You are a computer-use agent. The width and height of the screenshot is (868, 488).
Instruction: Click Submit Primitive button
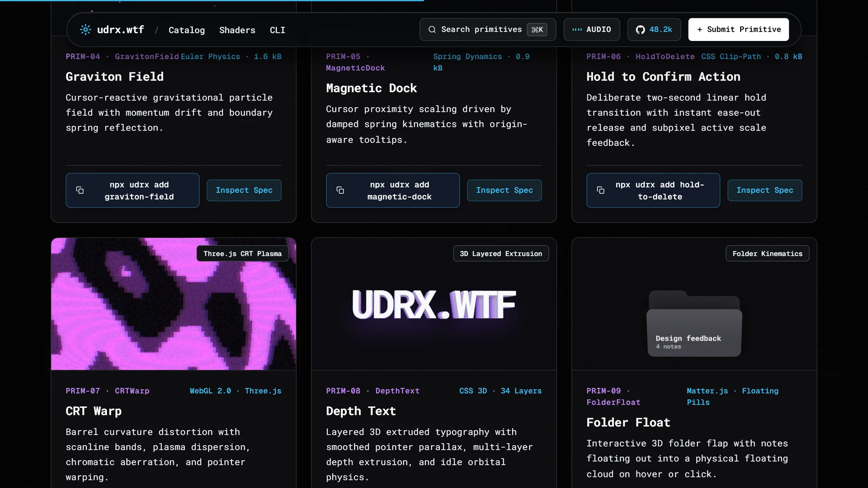point(738,29)
